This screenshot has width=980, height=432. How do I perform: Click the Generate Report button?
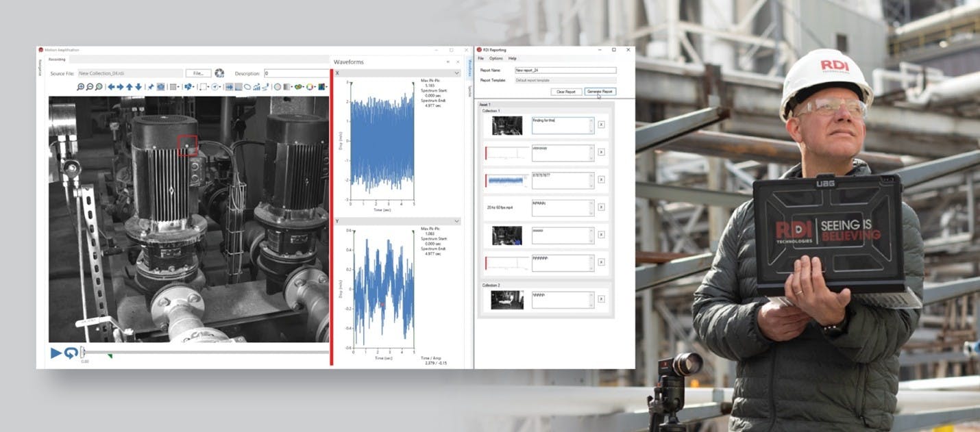(599, 91)
